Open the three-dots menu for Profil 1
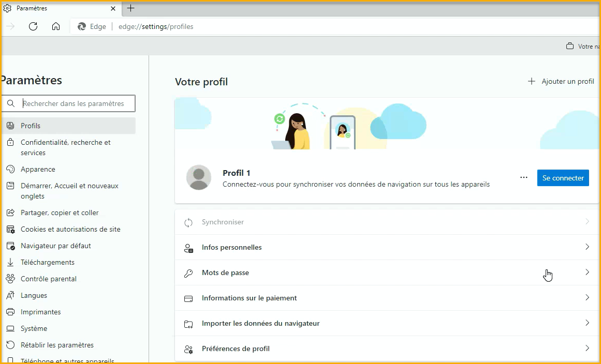This screenshot has width=601, height=364. click(524, 178)
